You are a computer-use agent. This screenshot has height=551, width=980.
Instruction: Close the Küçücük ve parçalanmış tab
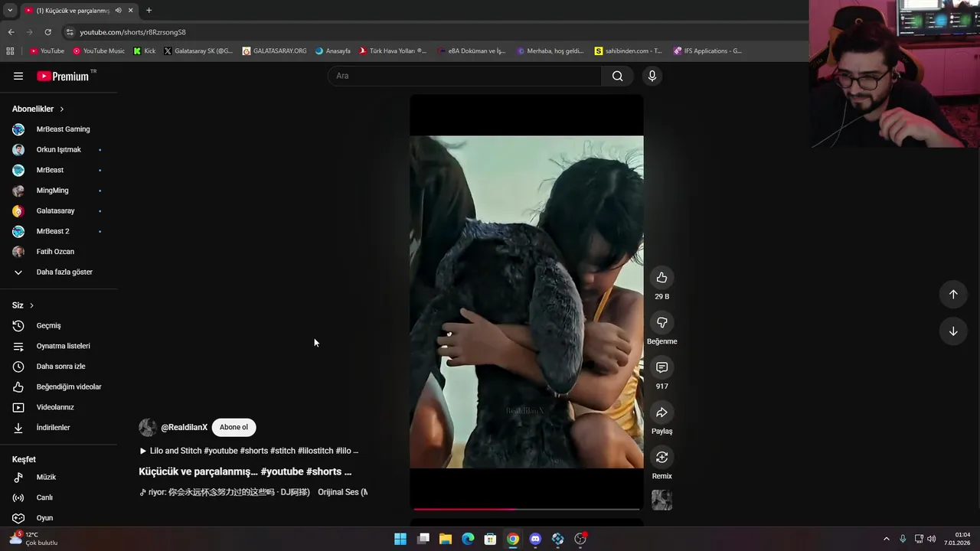pyautogui.click(x=130, y=11)
